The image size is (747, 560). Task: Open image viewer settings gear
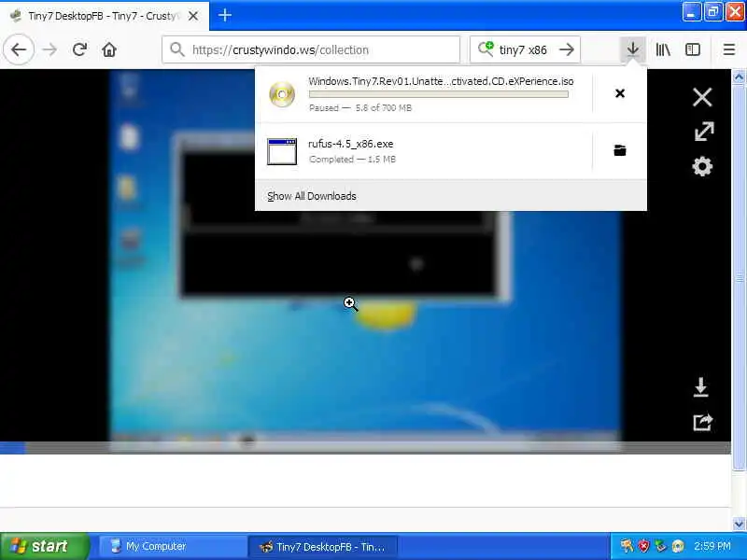[x=702, y=167]
